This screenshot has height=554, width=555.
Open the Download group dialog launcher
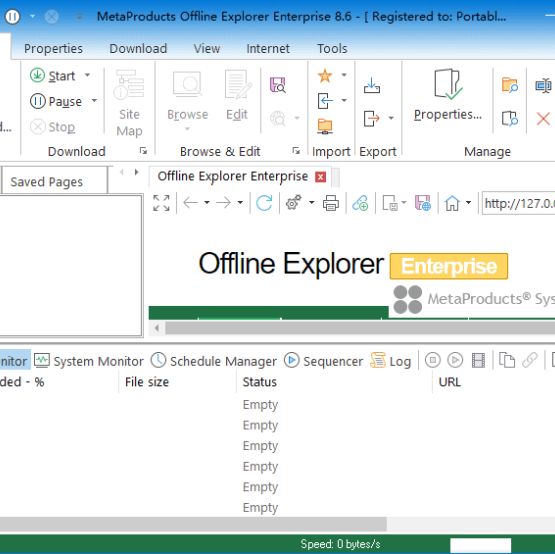click(x=143, y=151)
